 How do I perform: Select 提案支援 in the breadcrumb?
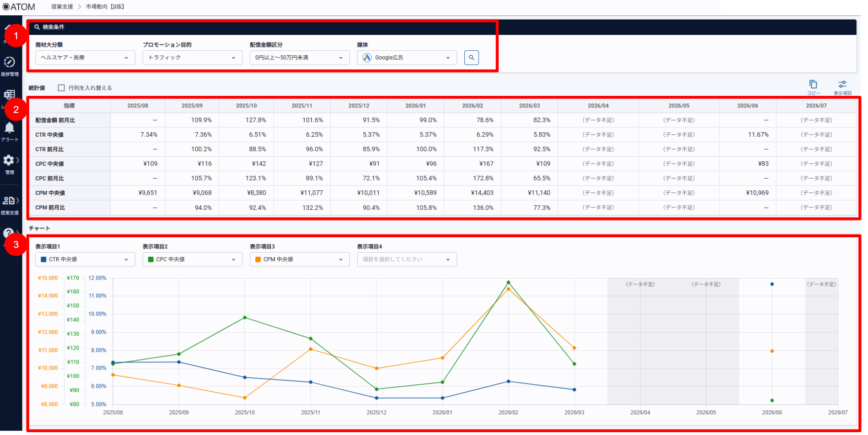click(x=62, y=7)
